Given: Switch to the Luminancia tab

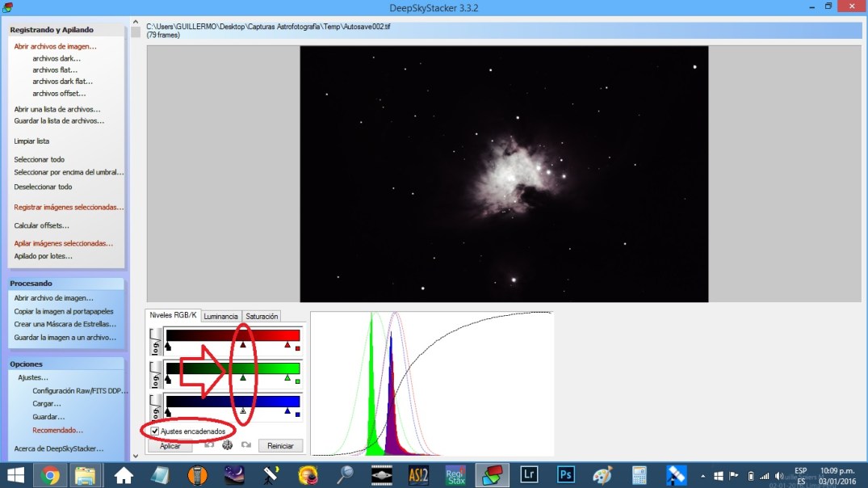Looking at the screenshot, I should 220,316.
